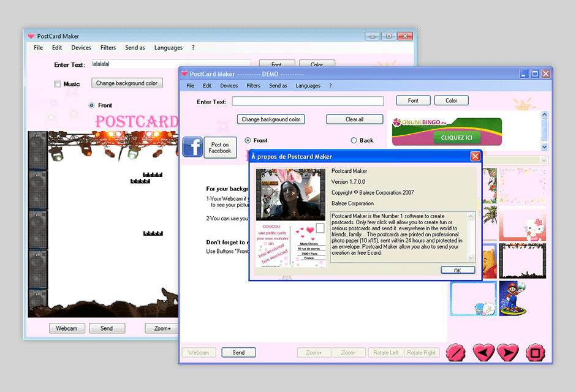Select the Back radio button in DEMO window
Screen dimensions: 576x392
click(x=354, y=140)
